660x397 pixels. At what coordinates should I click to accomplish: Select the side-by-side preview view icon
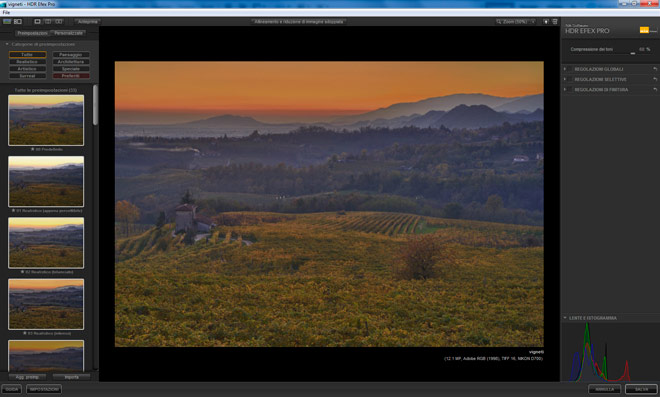pos(59,21)
